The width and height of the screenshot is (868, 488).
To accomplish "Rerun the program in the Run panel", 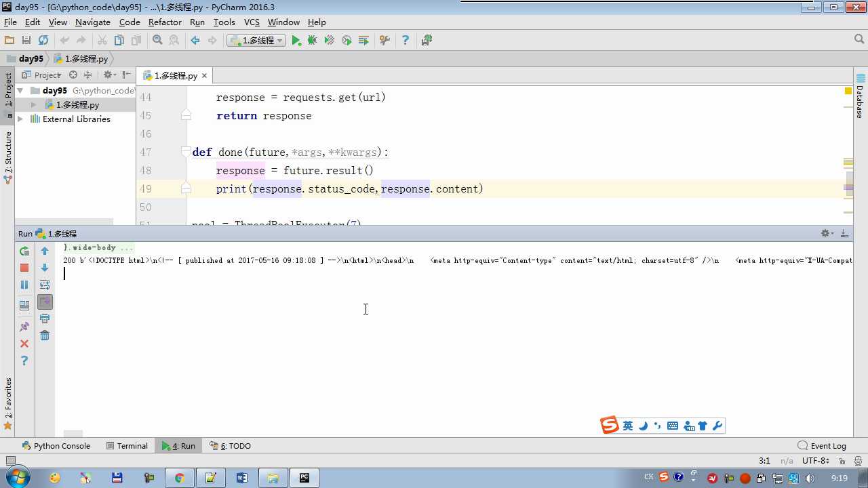I will 24,251.
